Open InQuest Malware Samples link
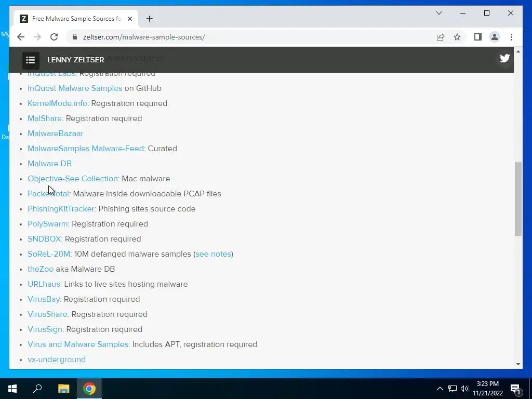The image size is (532, 399). point(75,88)
